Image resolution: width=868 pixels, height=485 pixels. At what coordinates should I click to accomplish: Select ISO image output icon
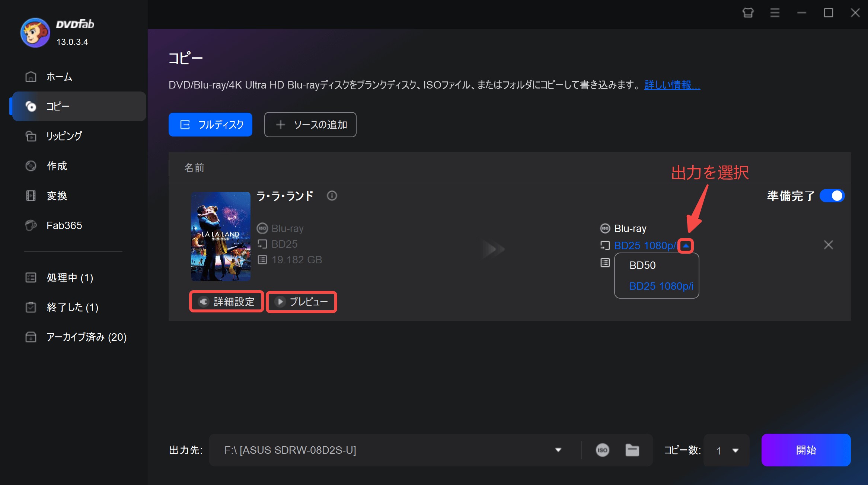pyautogui.click(x=602, y=450)
